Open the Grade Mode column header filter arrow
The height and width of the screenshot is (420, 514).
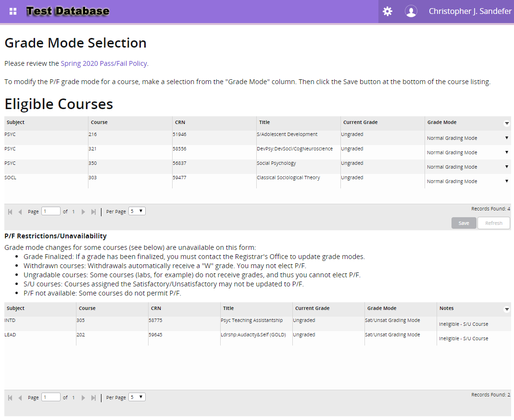click(506, 123)
